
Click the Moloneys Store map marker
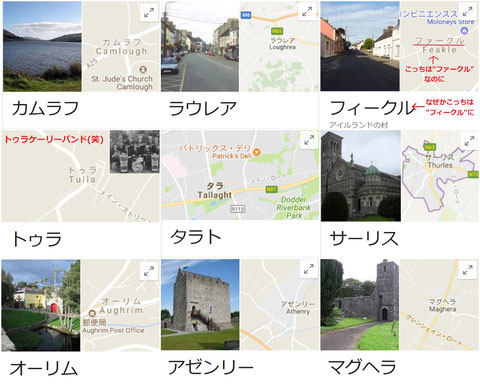click(x=464, y=30)
